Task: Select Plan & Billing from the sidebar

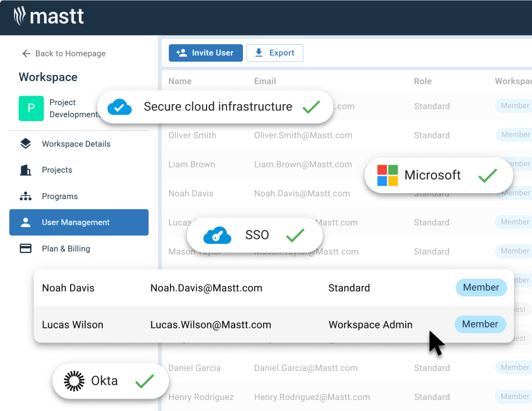Action: [x=65, y=248]
